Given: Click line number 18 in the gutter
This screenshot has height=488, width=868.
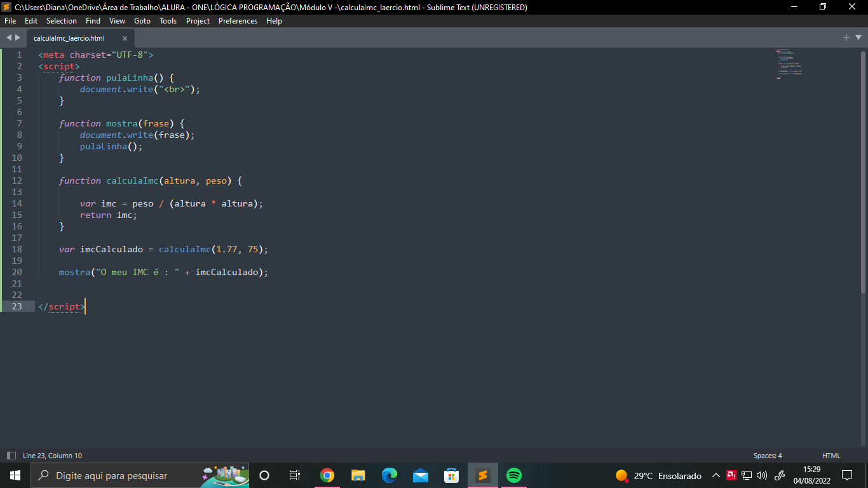Looking at the screenshot, I should pyautogui.click(x=17, y=249).
